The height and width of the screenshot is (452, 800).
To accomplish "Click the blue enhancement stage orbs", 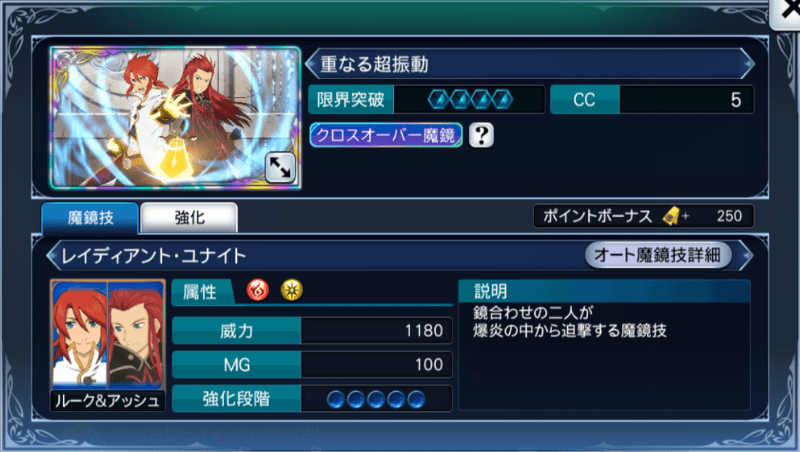I will (376, 399).
